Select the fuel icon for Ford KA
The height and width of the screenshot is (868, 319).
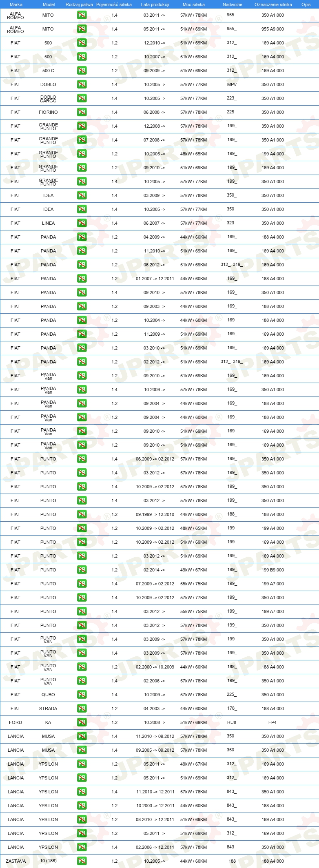coord(82,722)
